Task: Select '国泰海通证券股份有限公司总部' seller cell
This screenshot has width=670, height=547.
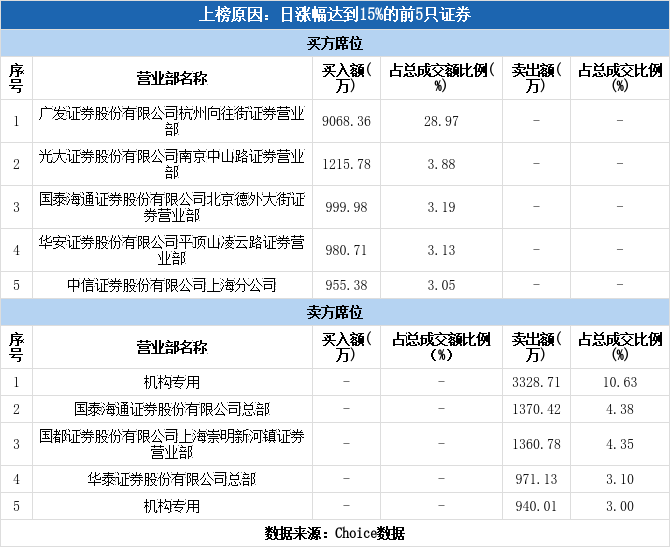Action: tap(172, 409)
